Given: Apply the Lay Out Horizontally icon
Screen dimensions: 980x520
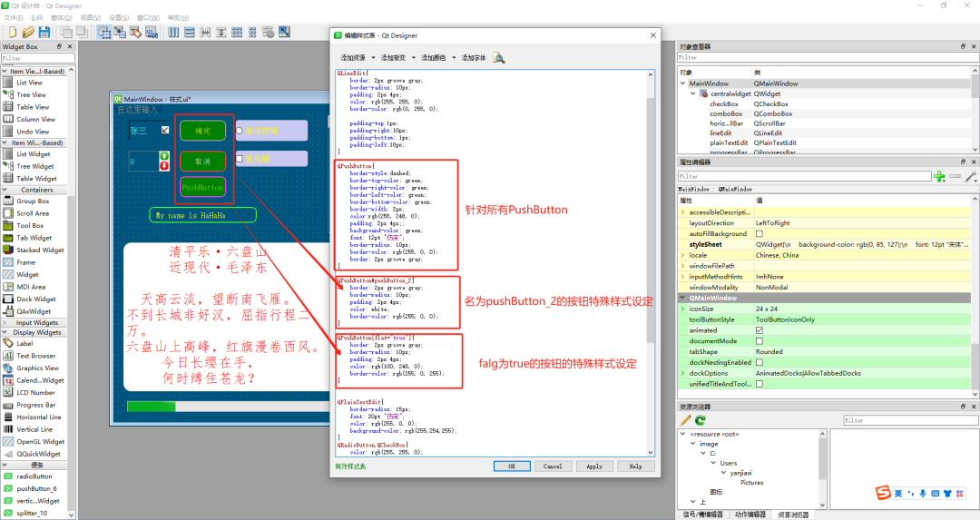Looking at the screenshot, I should 173,32.
